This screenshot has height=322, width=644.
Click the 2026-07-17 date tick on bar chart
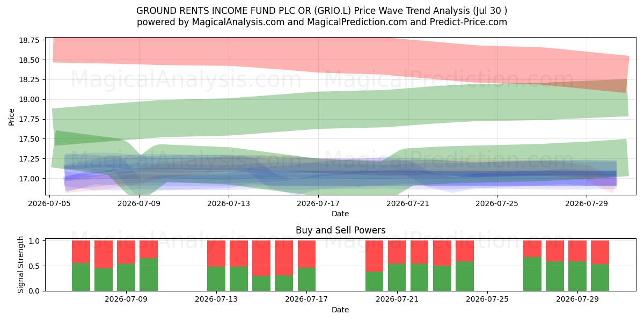[306, 299]
